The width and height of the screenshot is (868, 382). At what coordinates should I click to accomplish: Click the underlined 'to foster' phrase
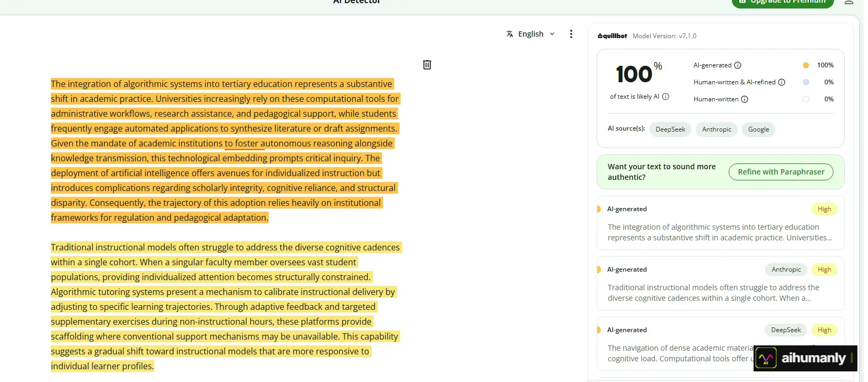tap(242, 143)
